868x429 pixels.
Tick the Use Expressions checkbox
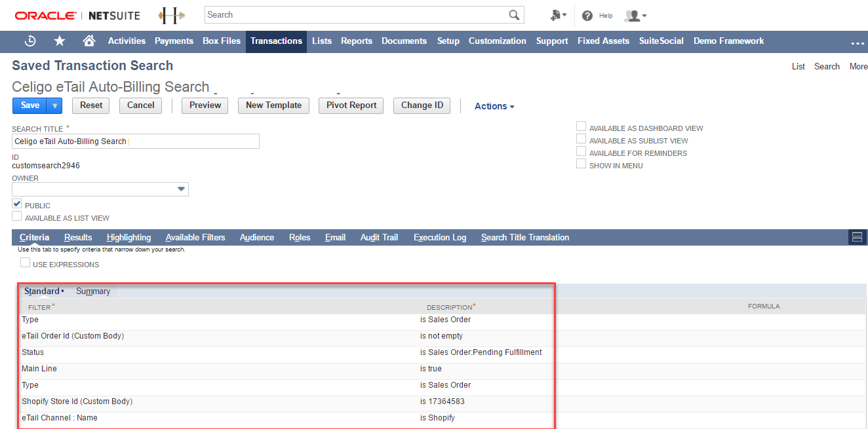[25, 263]
